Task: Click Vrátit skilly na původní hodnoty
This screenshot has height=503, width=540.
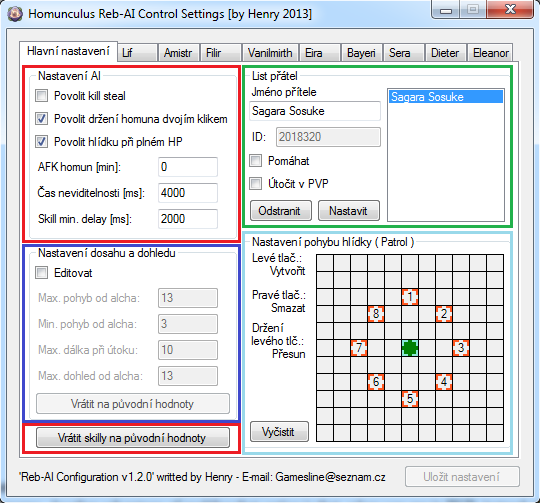Action: coord(133,438)
